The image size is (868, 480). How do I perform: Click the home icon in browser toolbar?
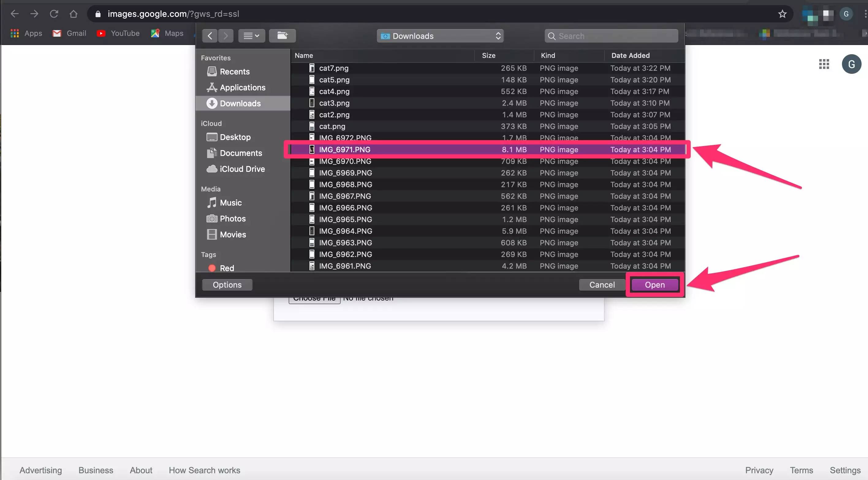coord(74,14)
